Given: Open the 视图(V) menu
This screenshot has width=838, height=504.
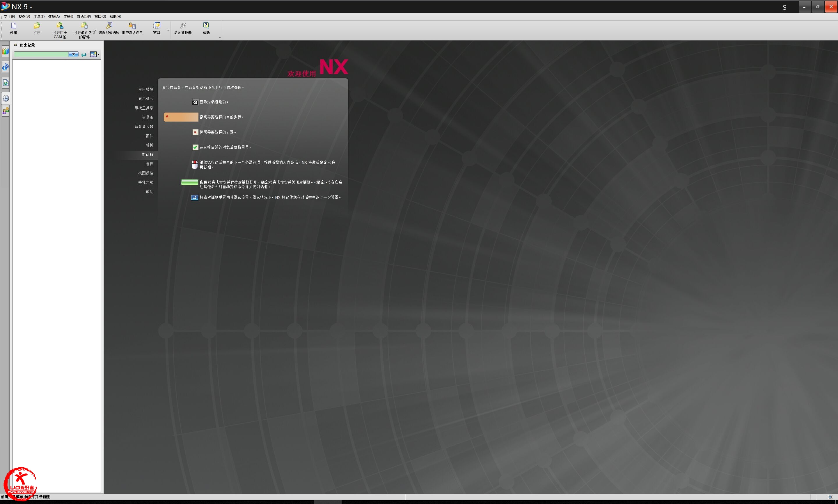Looking at the screenshot, I should (24, 17).
